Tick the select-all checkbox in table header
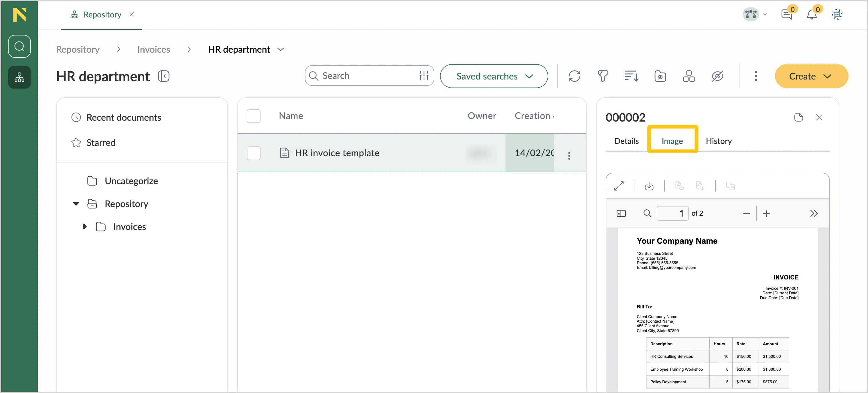 tap(254, 116)
